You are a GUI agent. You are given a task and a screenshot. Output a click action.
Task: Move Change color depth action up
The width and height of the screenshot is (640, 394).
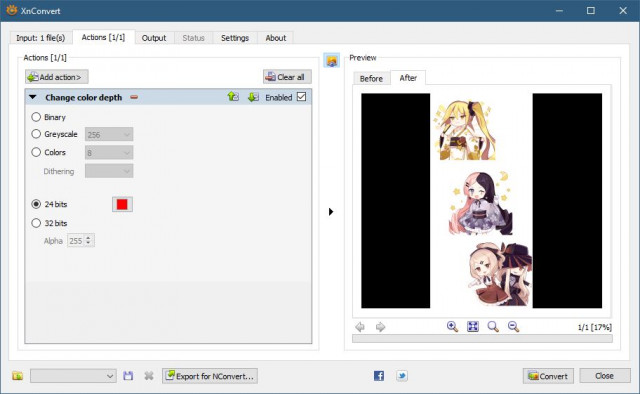(x=233, y=97)
